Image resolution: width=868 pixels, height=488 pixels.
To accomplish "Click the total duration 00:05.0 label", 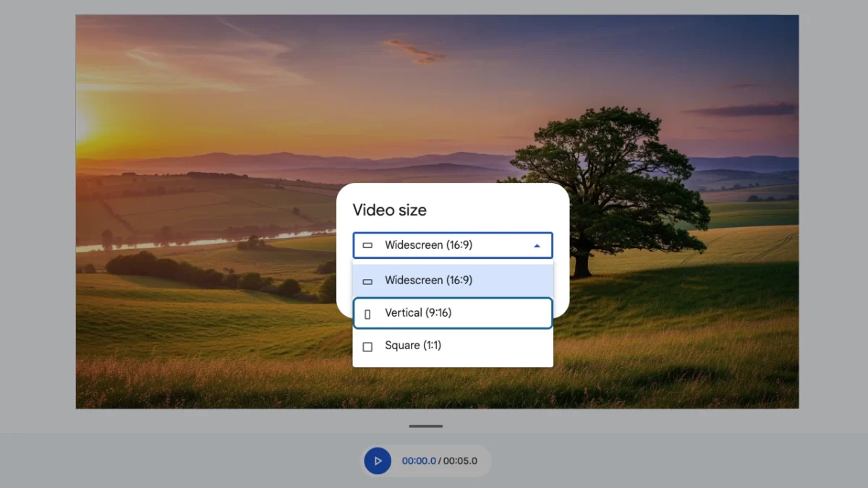I will click(460, 461).
